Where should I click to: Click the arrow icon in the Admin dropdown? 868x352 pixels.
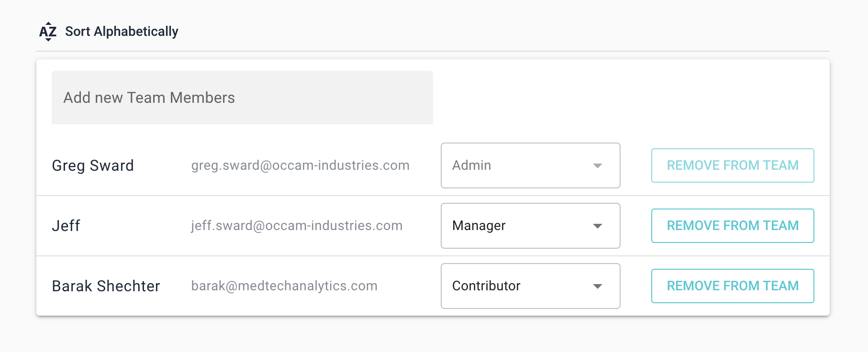coord(597,165)
